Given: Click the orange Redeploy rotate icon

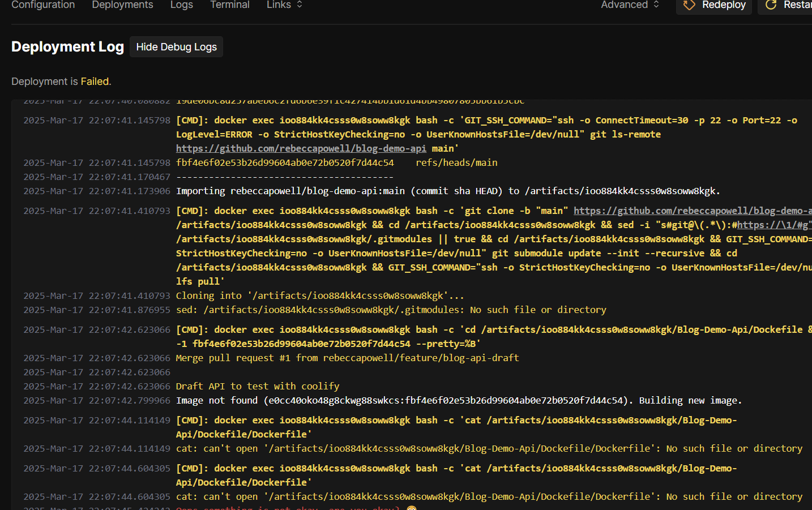Looking at the screenshot, I should pos(689,5).
